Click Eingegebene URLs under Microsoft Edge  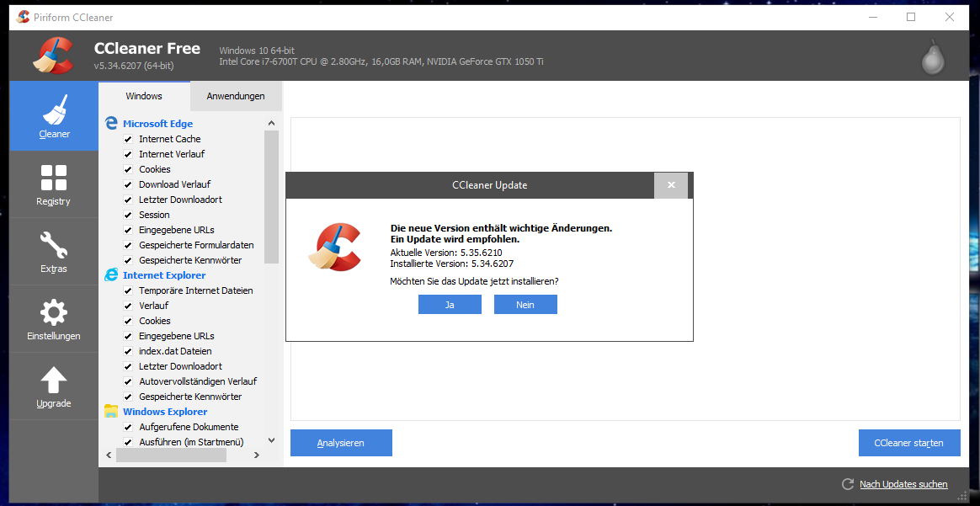coord(176,230)
